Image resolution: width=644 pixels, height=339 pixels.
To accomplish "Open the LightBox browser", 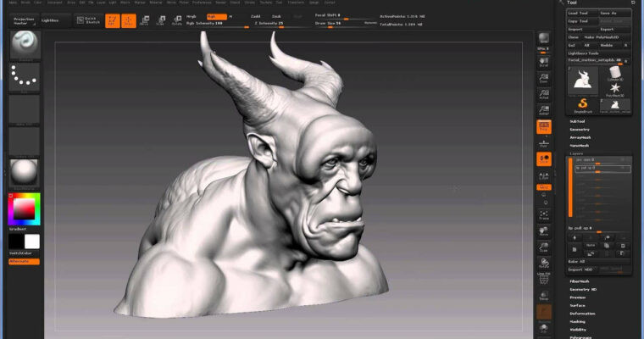I will coord(55,20).
